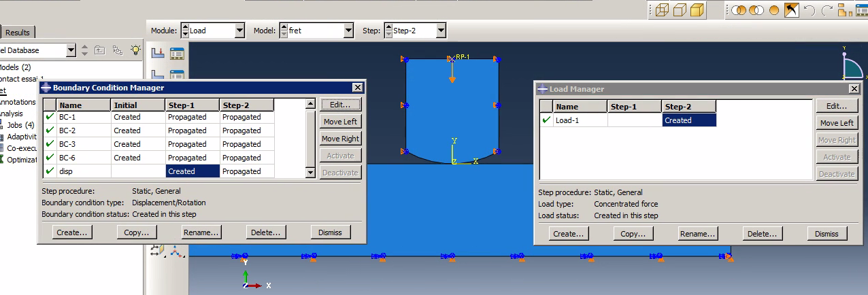This screenshot has height=295, width=868.
Task: Open the Module dropdown showing Load
Action: [239, 31]
